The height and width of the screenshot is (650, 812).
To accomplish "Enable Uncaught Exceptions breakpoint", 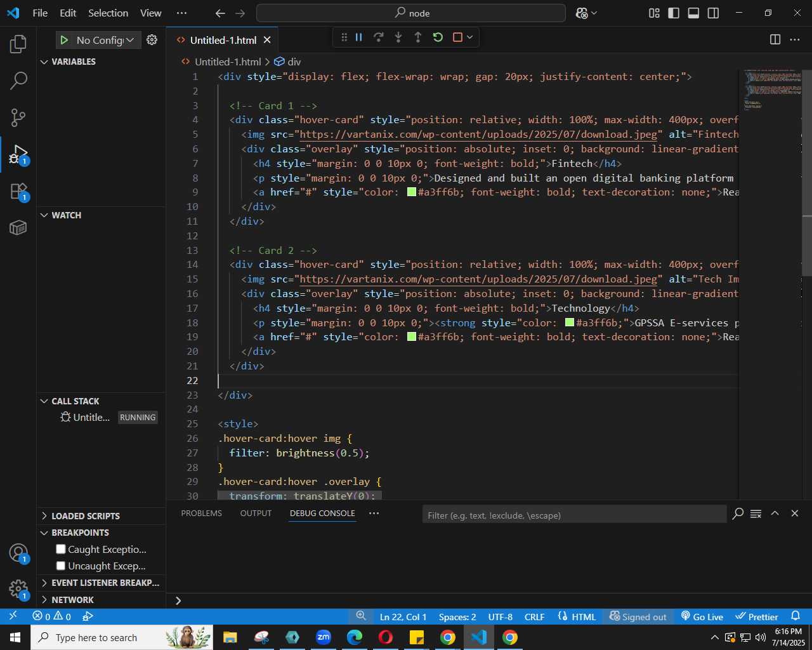I will [x=61, y=566].
